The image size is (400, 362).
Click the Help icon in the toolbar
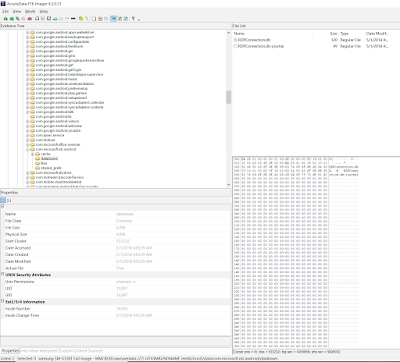coord(133,19)
